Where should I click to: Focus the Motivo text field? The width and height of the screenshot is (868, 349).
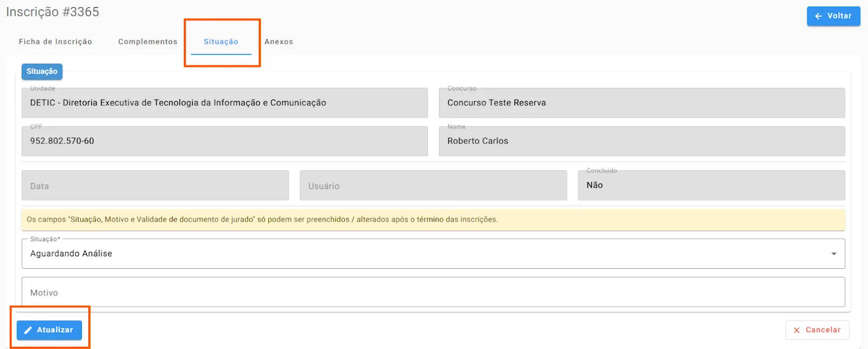(433, 293)
